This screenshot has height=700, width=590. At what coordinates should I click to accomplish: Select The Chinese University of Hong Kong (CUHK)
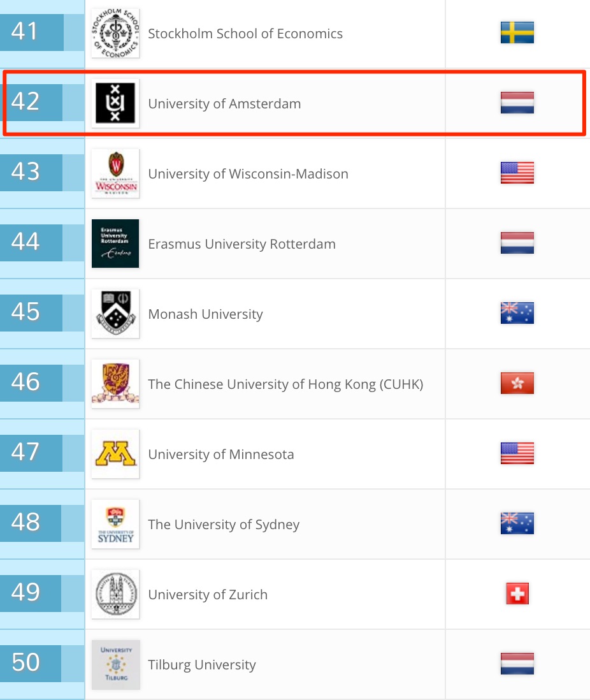click(285, 384)
